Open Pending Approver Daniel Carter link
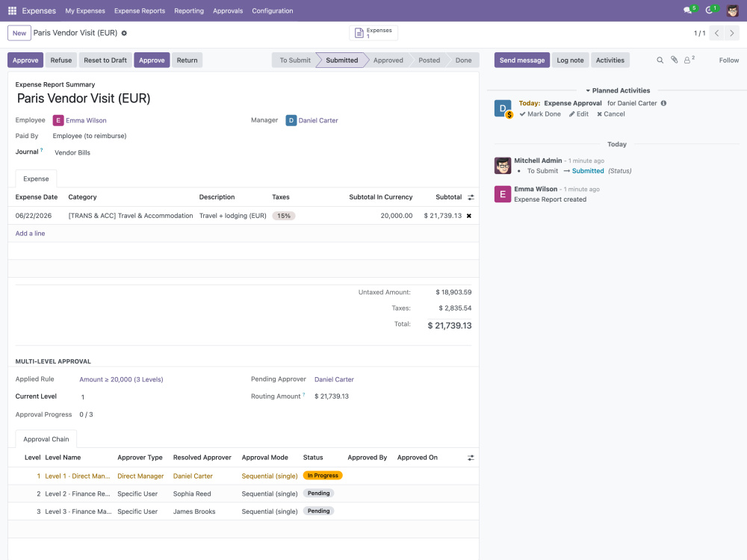The width and height of the screenshot is (747, 560). coord(334,379)
